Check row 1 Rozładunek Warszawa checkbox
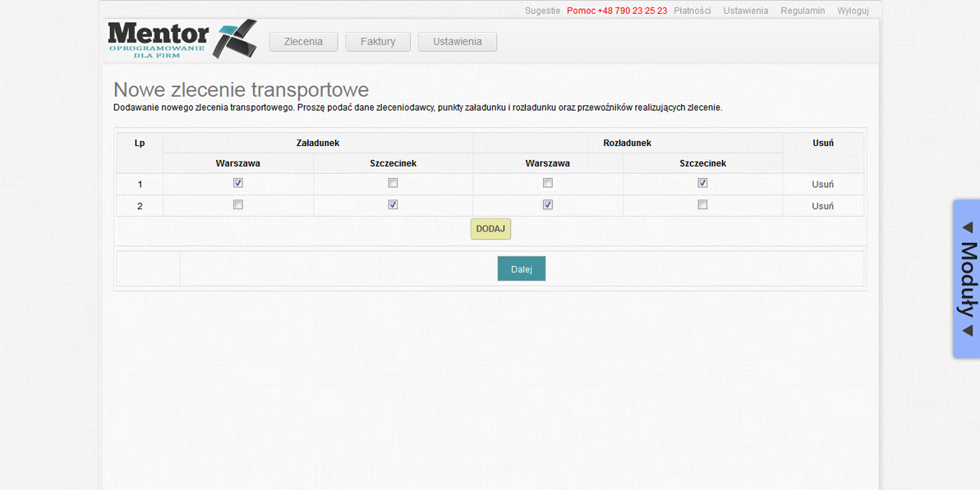The width and height of the screenshot is (980, 490). (x=548, y=183)
